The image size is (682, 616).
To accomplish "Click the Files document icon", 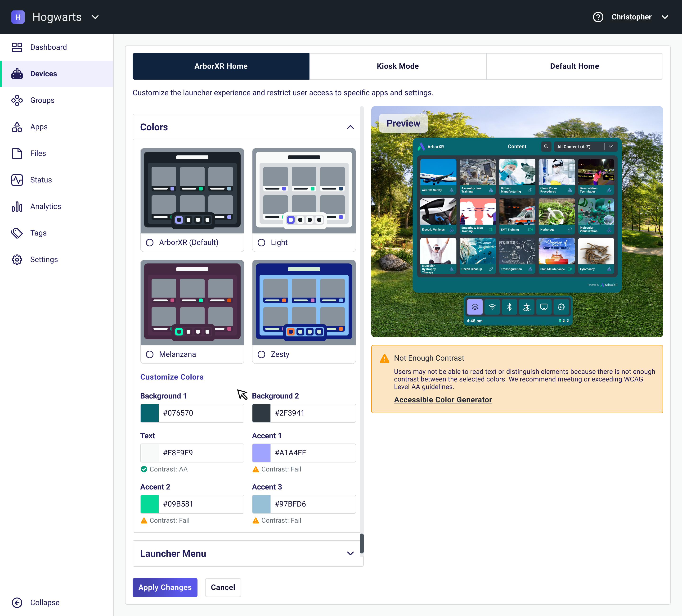I will pos(17,153).
